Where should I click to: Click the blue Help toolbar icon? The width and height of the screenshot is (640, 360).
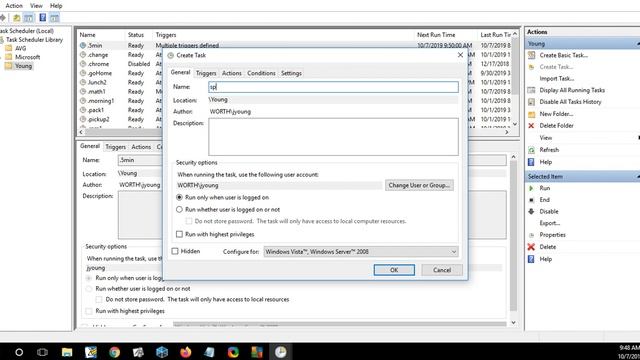[42, 18]
